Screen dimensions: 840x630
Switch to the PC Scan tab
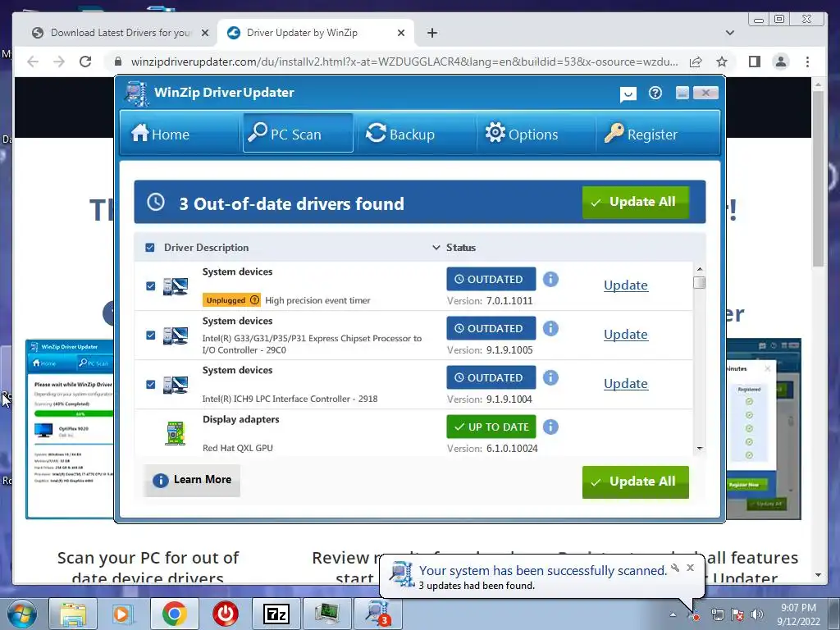[x=298, y=134]
